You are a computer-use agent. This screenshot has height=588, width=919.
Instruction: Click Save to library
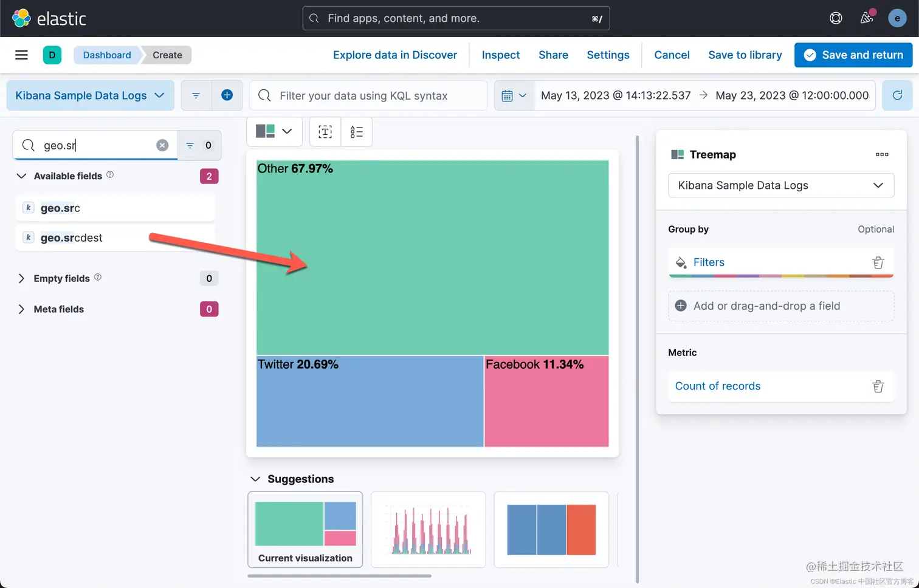(745, 55)
